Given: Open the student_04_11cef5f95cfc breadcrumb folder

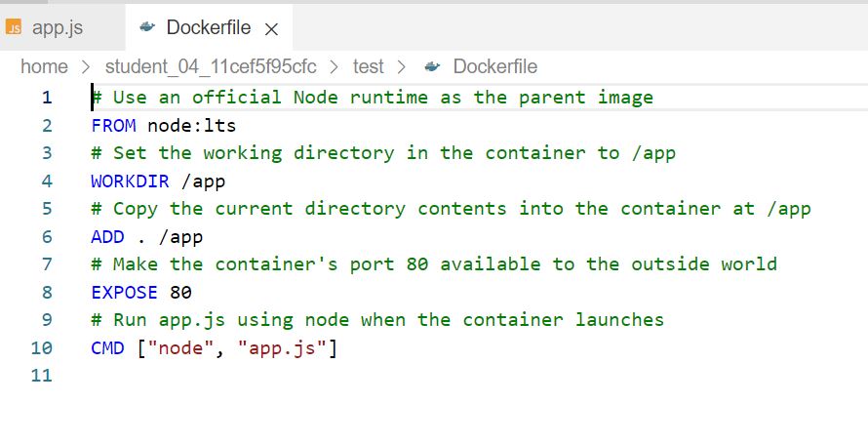Looking at the screenshot, I should click(211, 67).
